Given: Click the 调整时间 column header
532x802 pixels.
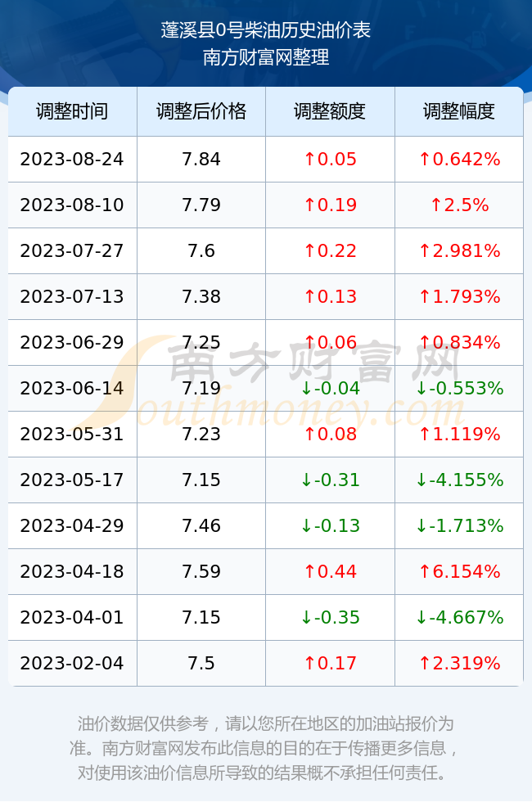Looking at the screenshot, I should (x=72, y=111).
